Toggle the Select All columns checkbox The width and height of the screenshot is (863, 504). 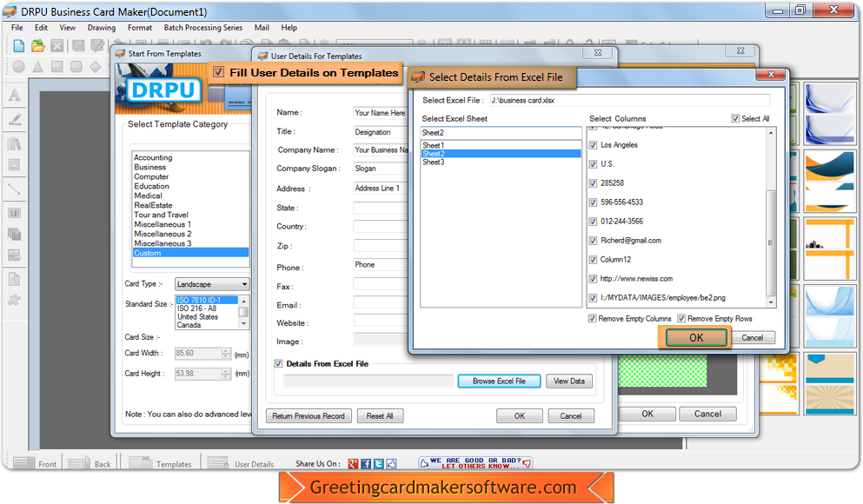click(735, 118)
